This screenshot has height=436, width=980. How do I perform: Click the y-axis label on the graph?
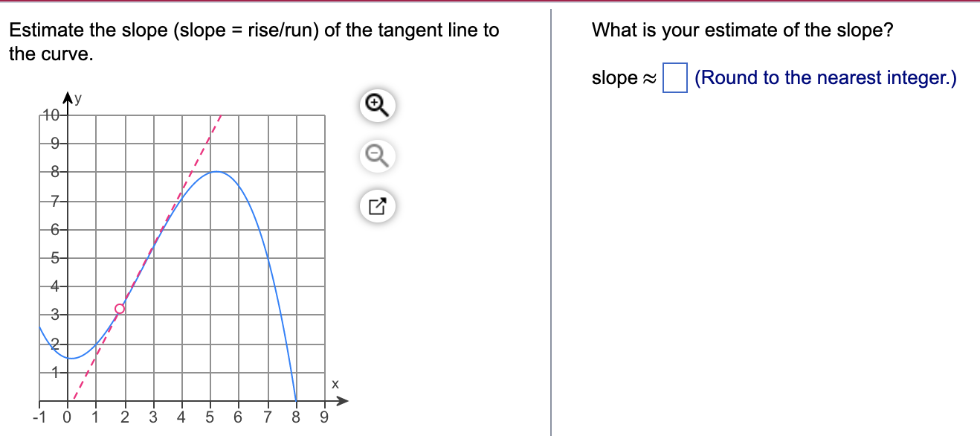pyautogui.click(x=77, y=100)
